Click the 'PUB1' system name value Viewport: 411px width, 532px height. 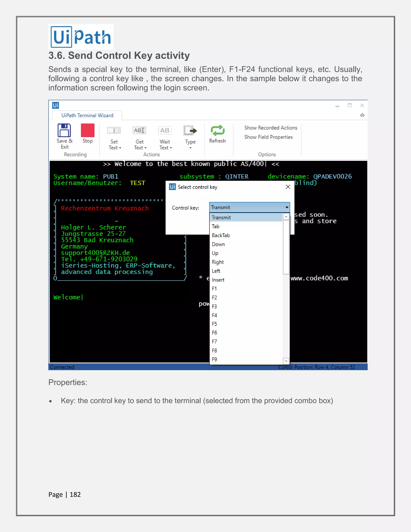(x=111, y=176)
